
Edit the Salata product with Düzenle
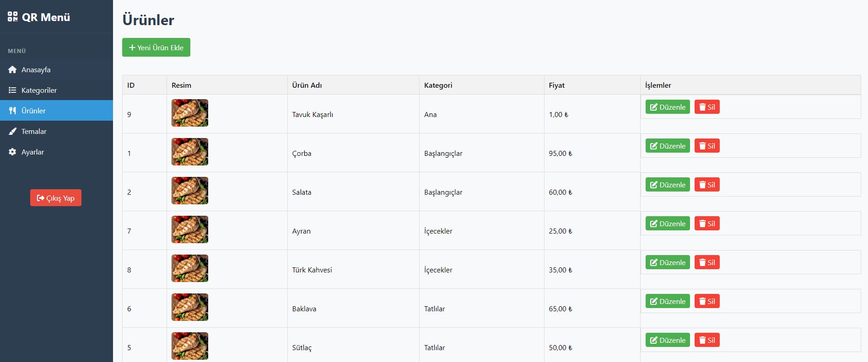pos(668,185)
